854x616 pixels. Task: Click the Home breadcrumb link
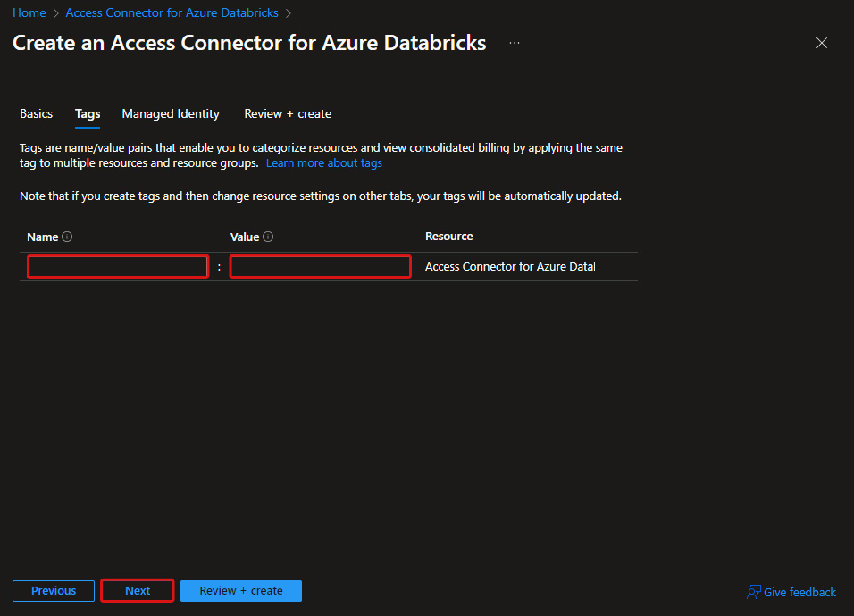point(29,13)
